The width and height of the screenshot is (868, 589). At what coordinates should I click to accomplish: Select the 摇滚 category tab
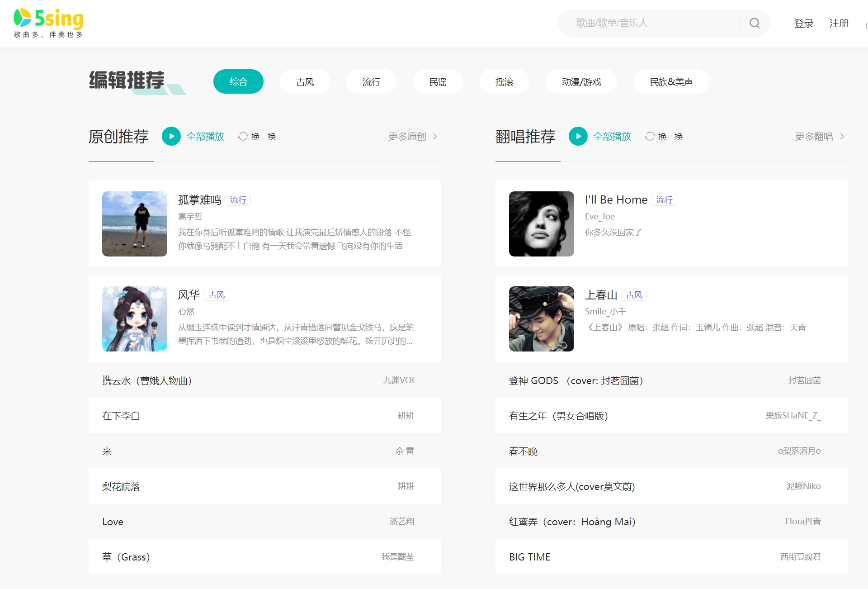pos(504,82)
